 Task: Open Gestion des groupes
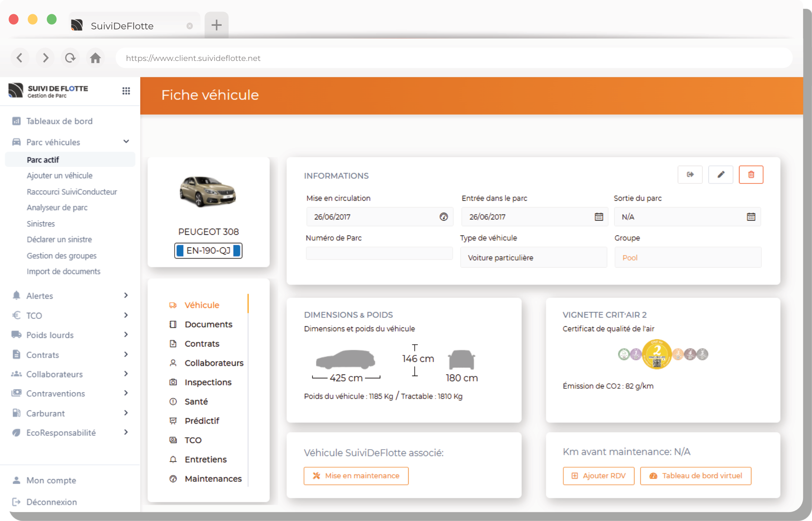coord(62,256)
